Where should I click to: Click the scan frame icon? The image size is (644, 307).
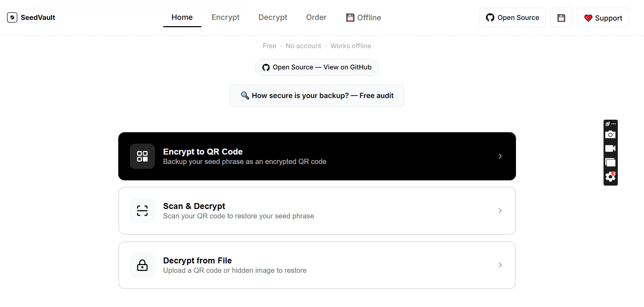(142, 211)
